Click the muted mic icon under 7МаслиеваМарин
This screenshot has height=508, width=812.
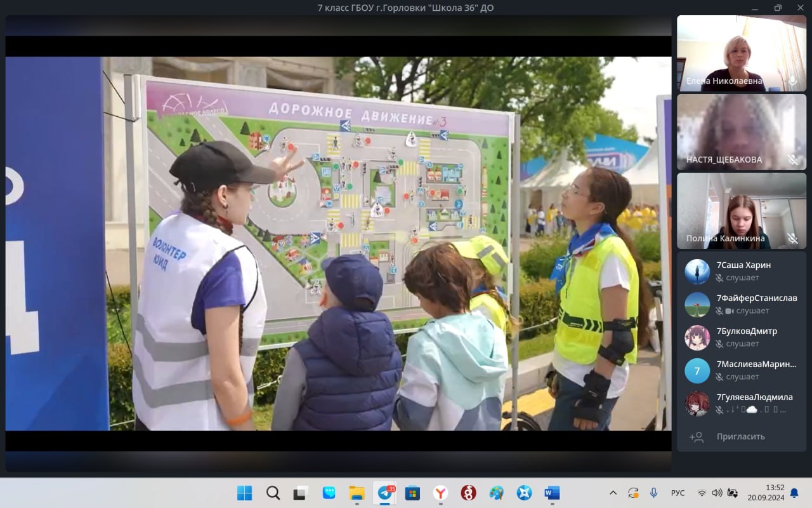[x=719, y=377]
